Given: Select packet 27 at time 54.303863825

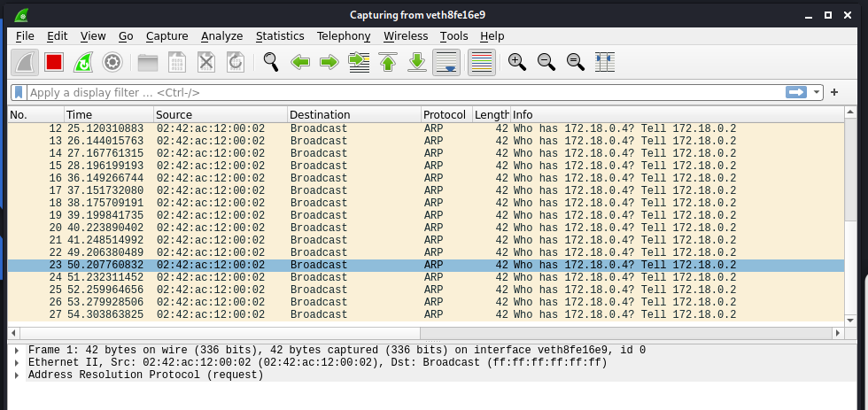Looking at the screenshot, I should (426, 314).
